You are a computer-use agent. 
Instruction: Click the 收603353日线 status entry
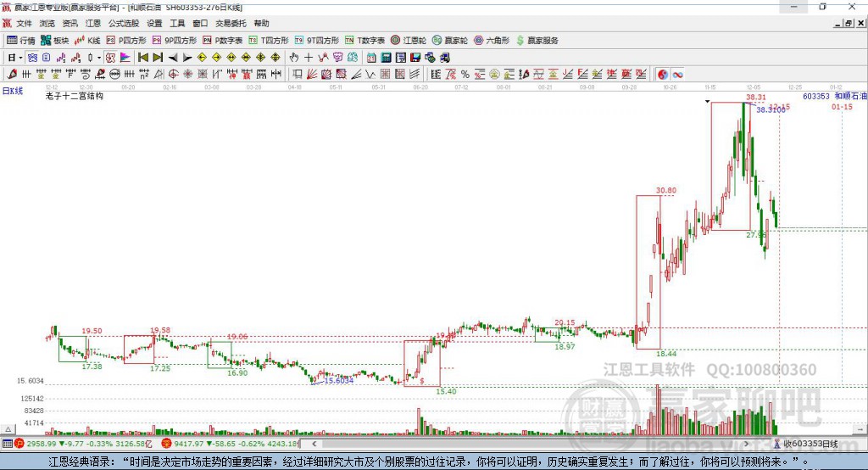(x=806, y=444)
